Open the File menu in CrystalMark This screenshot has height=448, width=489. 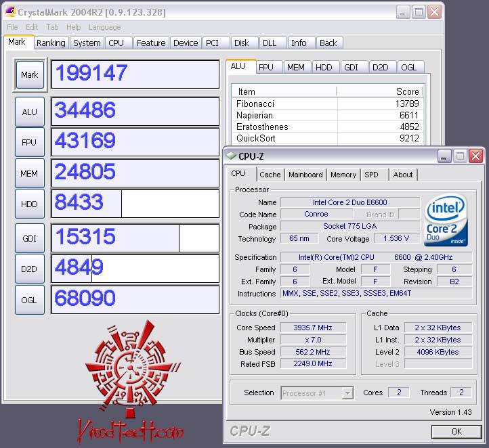tap(12, 27)
